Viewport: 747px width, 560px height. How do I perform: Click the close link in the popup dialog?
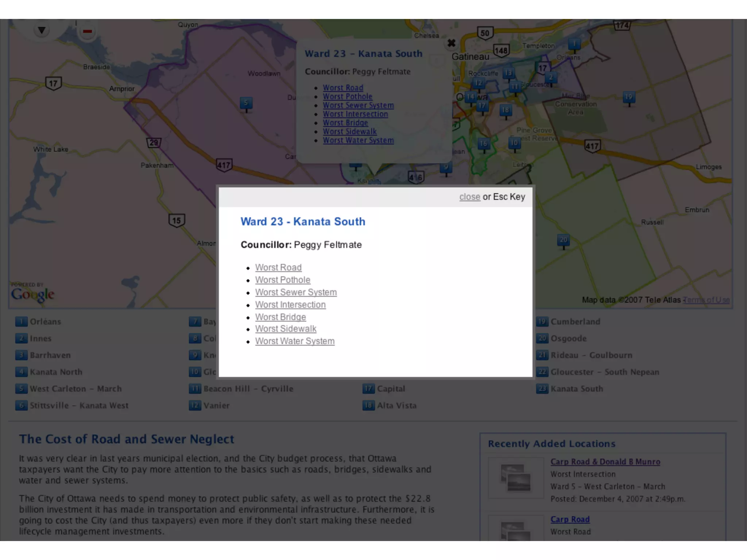coord(469,197)
